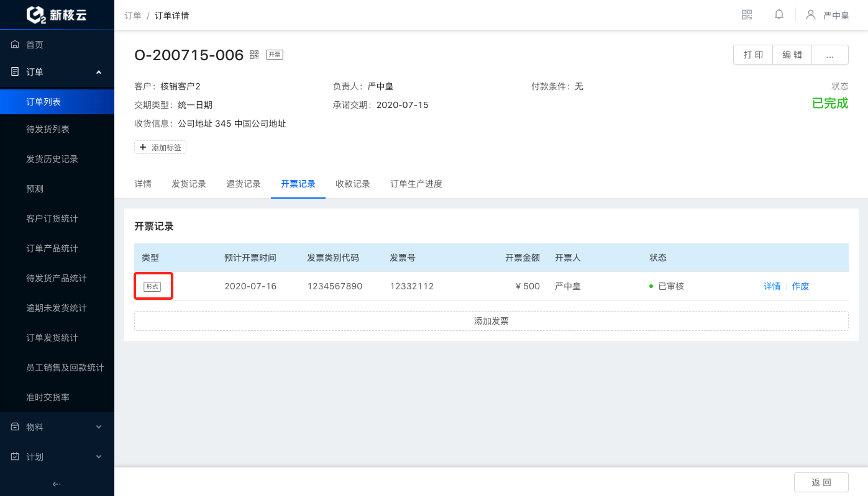
Task: Switch to the 详情 tab
Action: (143, 184)
